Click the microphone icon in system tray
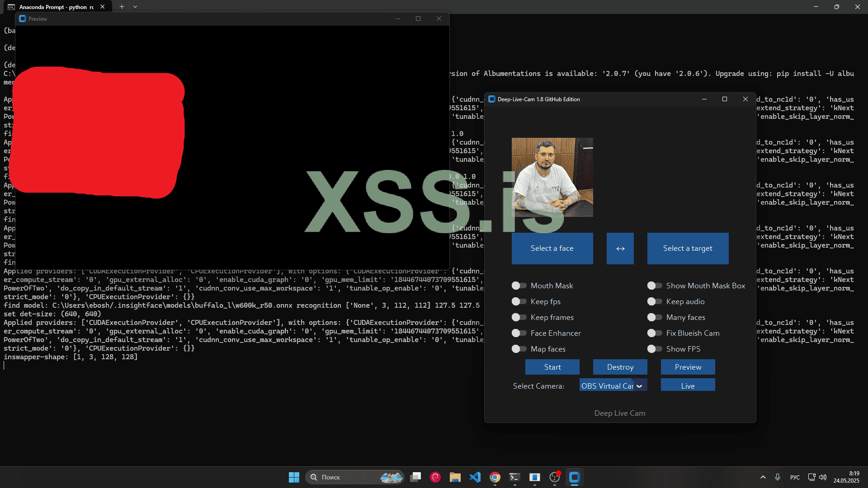This screenshot has width=868, height=488. pos(778,477)
